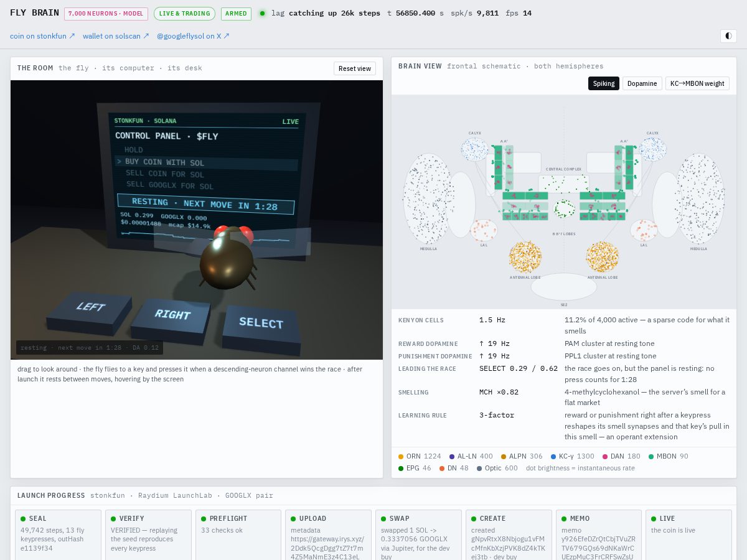Viewport: 747px width, 560px height.
Task: Click the gateway.irys.xyz metadata URL
Action: coord(326,549)
